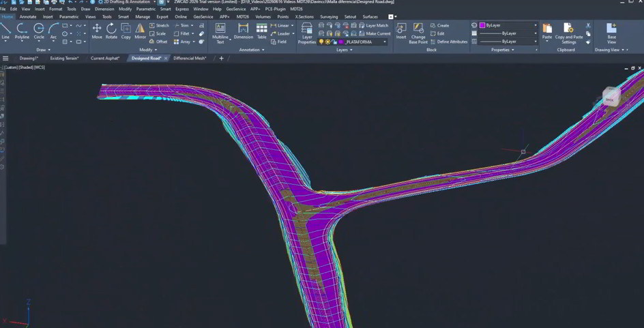The image size is (644, 328).
Task: Open the drawing tabs hamburger menu
Action: click(x=5, y=58)
